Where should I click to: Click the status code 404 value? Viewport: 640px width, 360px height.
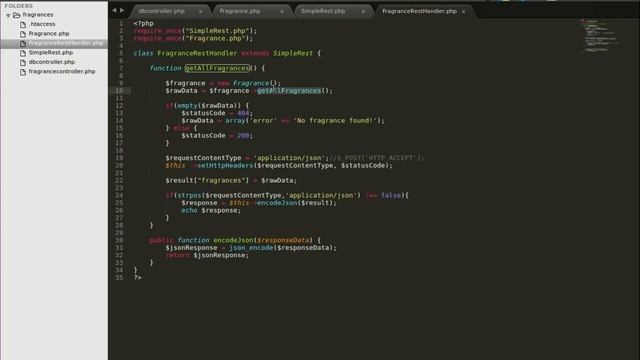[243, 113]
